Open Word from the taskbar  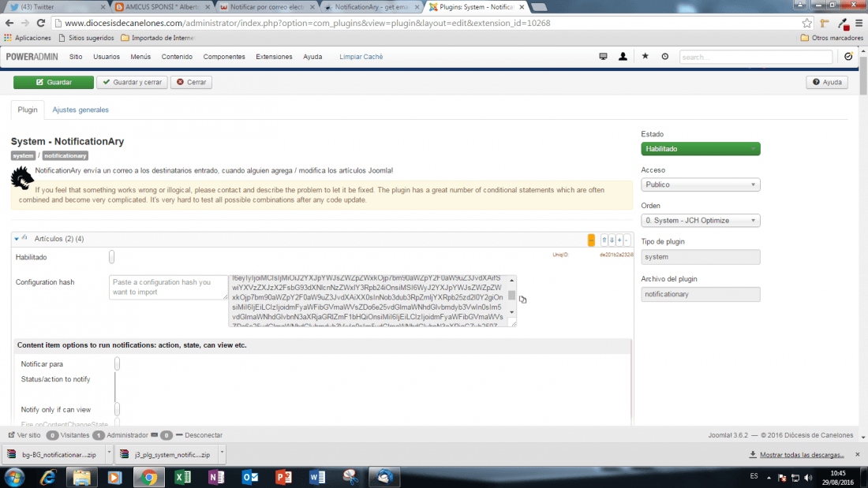317,477
